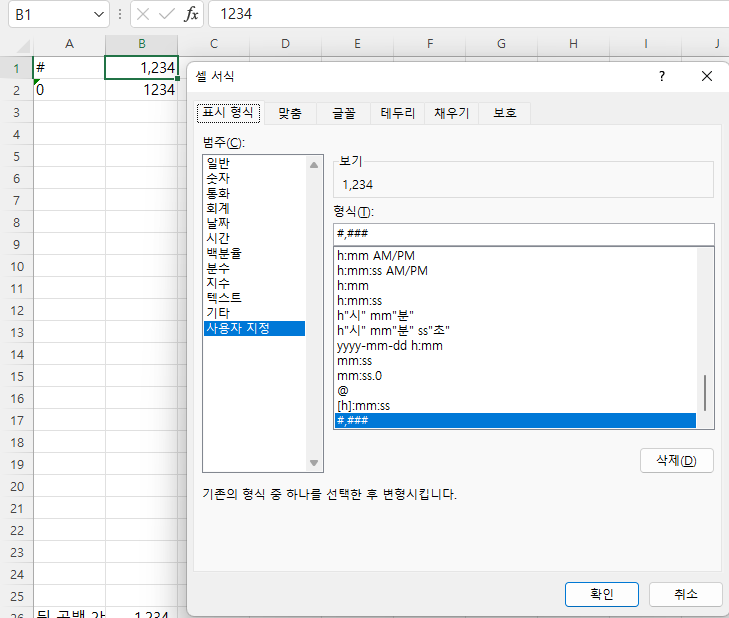
Task: Choose format yyyy-mm-dd h:mm
Action: click(515, 346)
